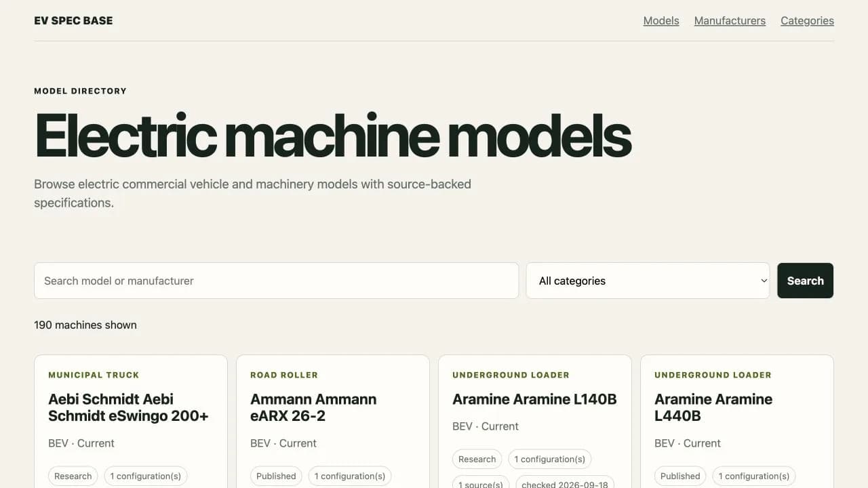Select the '190 machines shown' count text

(x=85, y=325)
